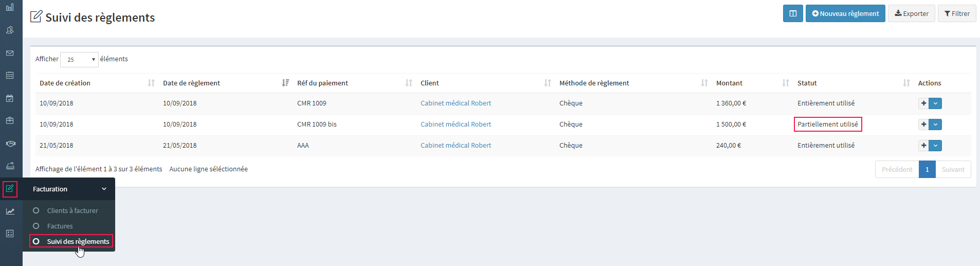Open the bar chart dashboard sidebar icon

[10, 7]
